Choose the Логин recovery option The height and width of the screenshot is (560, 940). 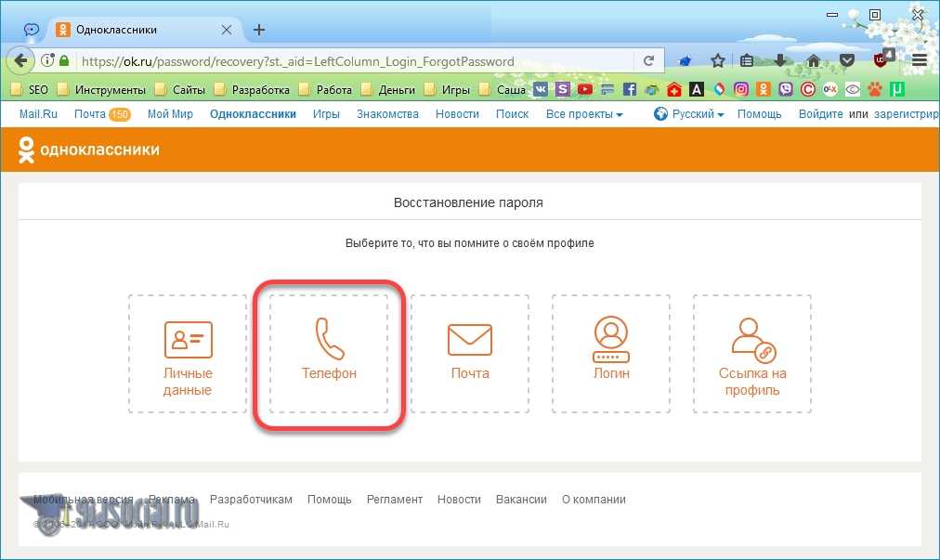pos(611,353)
